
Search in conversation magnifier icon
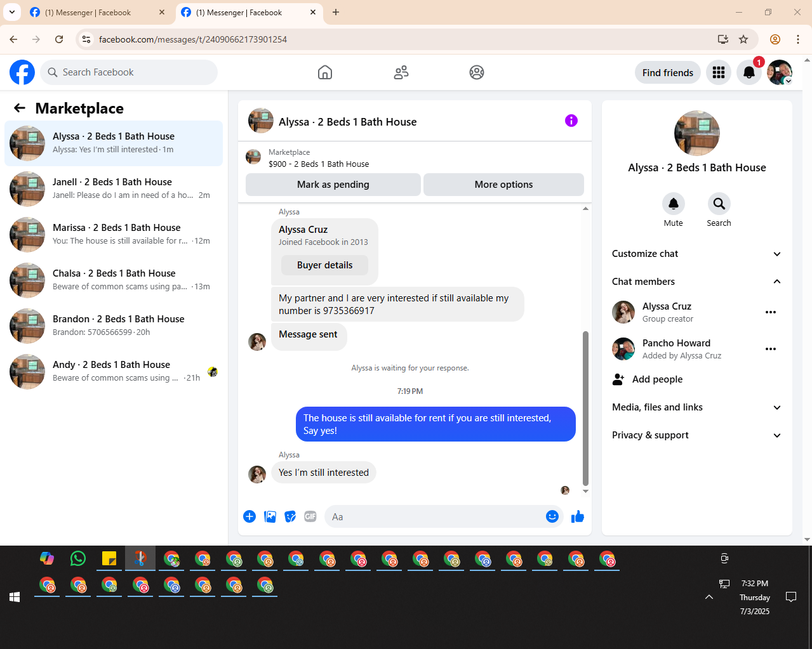719,204
